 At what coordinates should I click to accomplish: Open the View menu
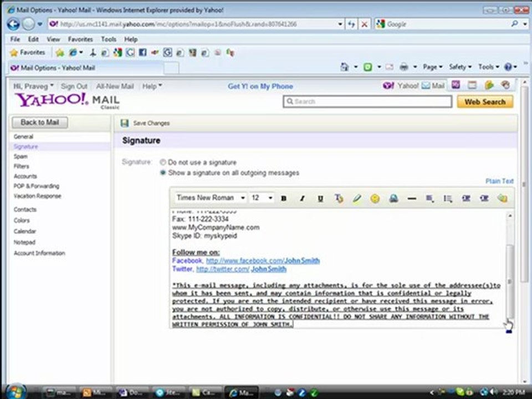click(53, 39)
